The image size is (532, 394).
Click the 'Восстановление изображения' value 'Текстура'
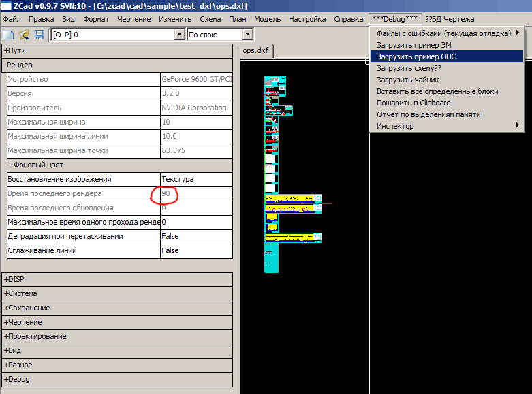coord(178,179)
